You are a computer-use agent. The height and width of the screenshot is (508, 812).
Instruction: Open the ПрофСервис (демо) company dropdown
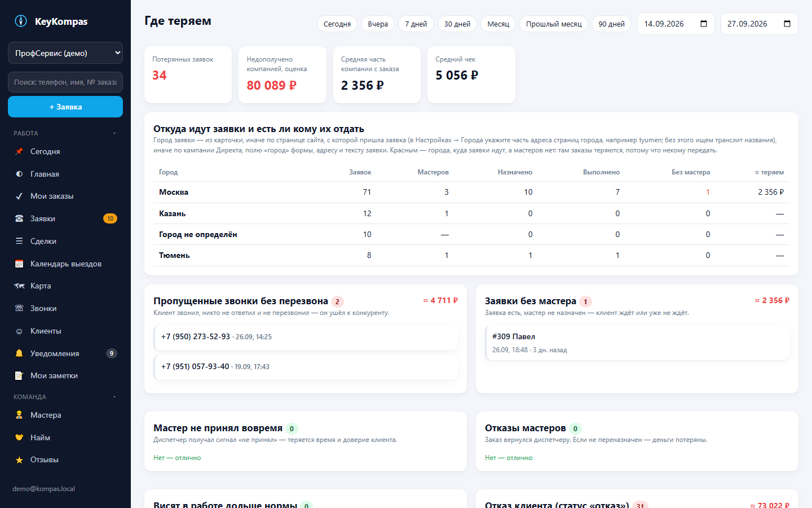[x=65, y=53]
